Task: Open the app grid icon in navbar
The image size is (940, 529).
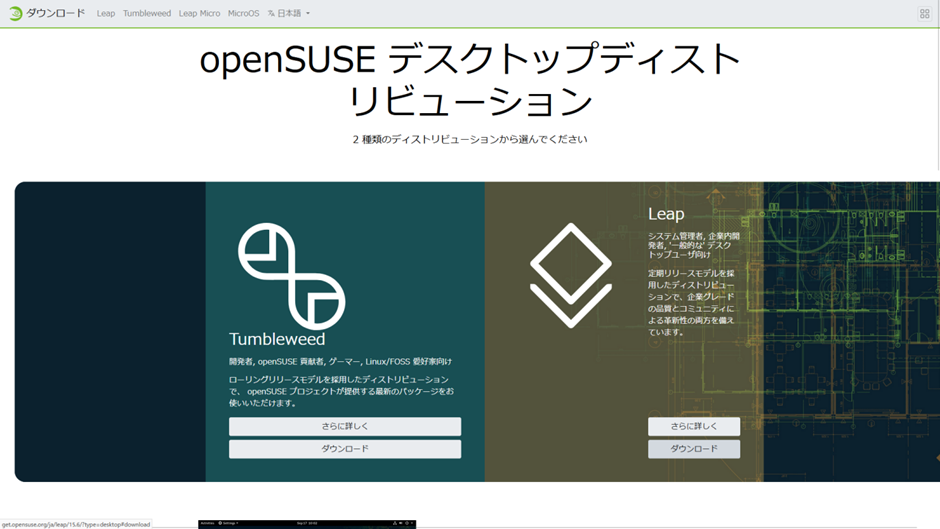Action: 924,14
